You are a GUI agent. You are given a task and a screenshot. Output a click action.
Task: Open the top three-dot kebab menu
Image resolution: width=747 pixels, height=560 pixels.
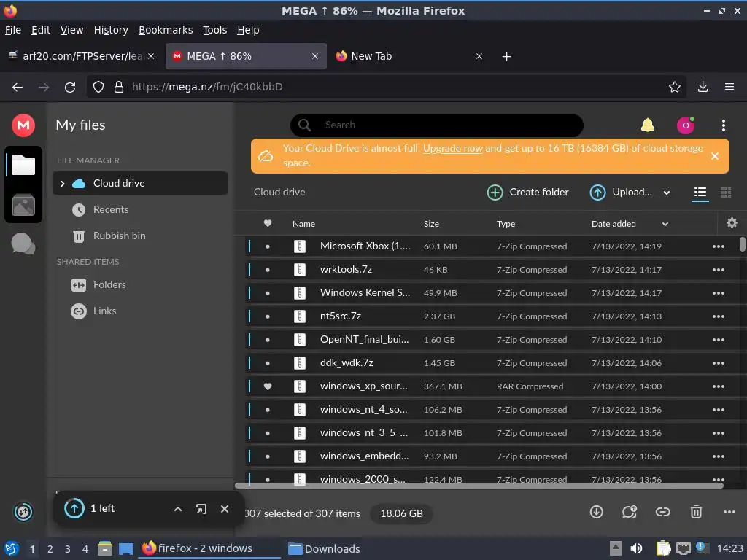point(723,125)
